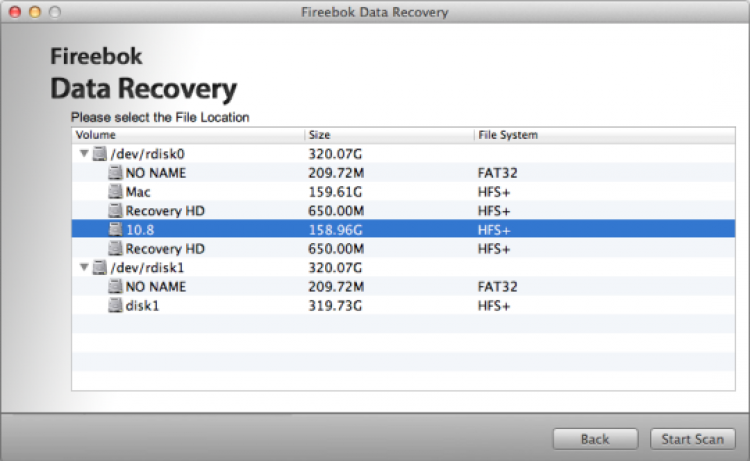Go Back to the previous step
This screenshot has width=750, height=461.
(x=596, y=439)
